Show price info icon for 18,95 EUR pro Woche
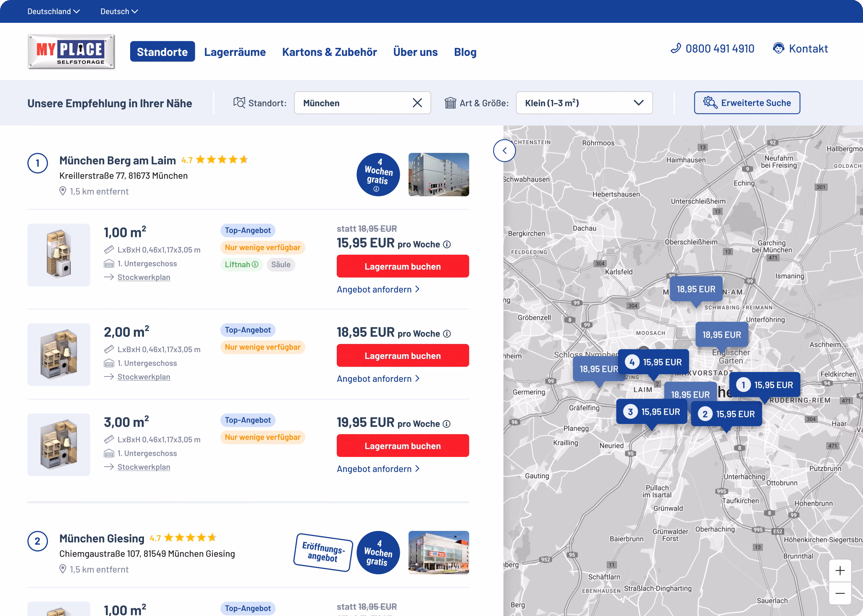This screenshot has width=863, height=616. click(447, 334)
